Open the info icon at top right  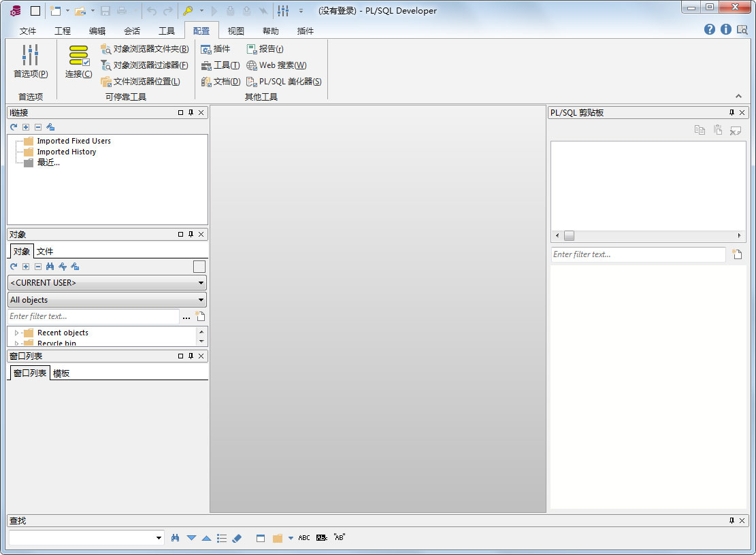[x=725, y=29]
